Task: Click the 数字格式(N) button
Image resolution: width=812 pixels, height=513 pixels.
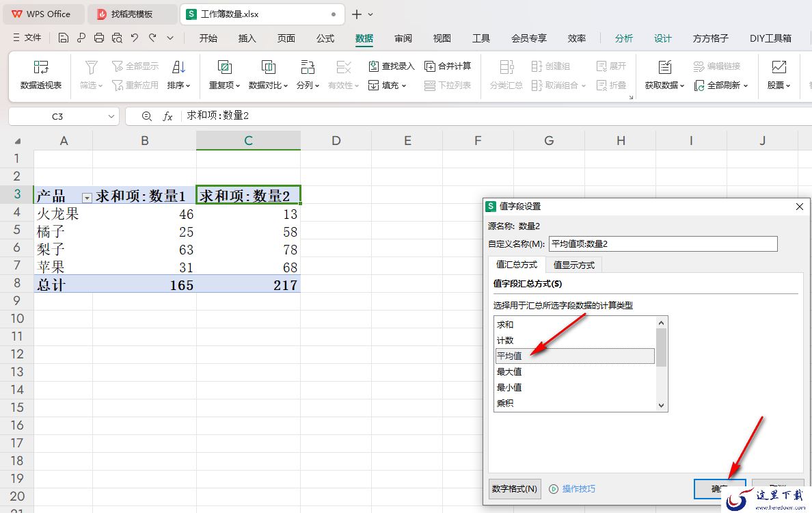Action: pos(515,488)
